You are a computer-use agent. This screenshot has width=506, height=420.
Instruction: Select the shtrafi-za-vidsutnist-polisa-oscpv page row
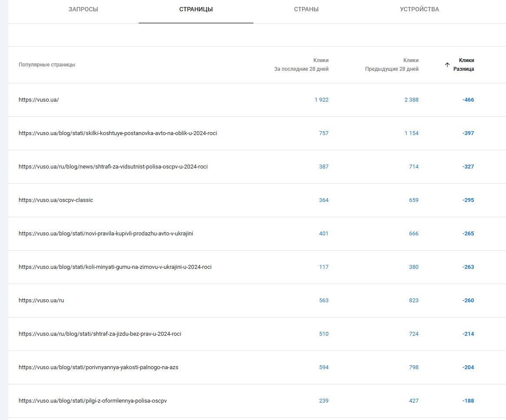click(x=113, y=167)
